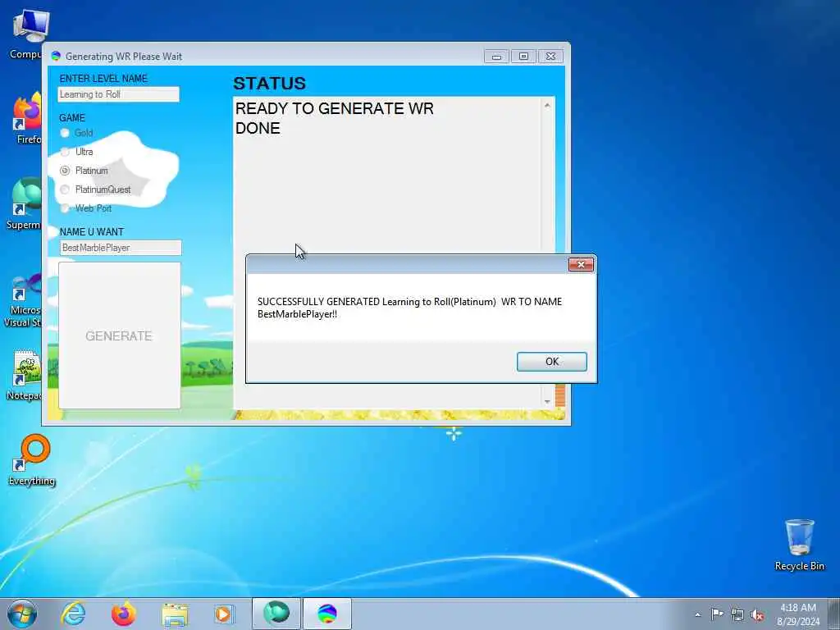Click the app icon in the title bar
The height and width of the screenshot is (630, 840).
[x=56, y=57]
